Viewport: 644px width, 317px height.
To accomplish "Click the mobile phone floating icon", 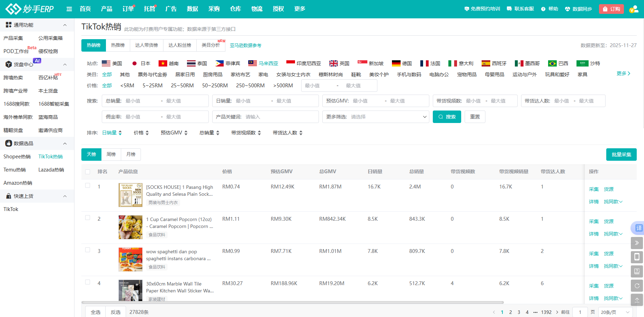I will tap(637, 257).
